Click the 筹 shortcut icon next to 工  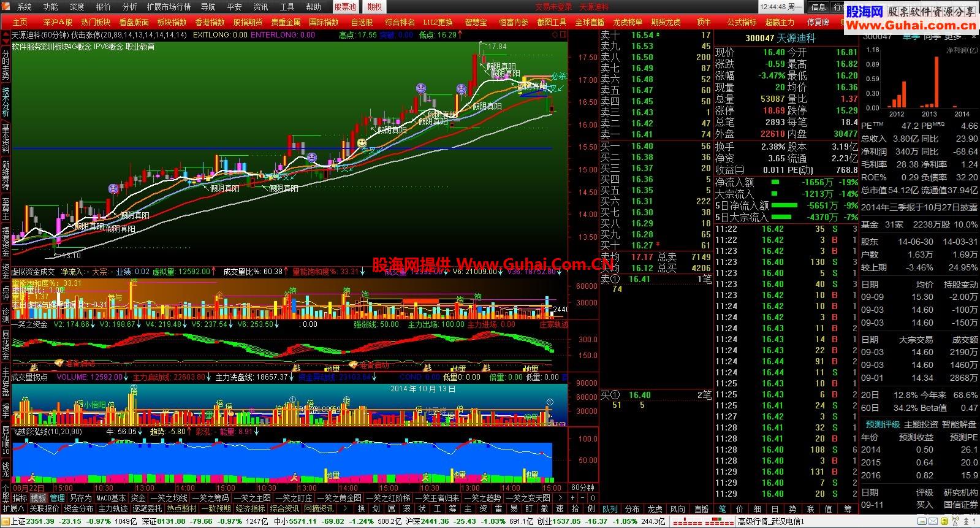pyautogui.click(x=452, y=508)
